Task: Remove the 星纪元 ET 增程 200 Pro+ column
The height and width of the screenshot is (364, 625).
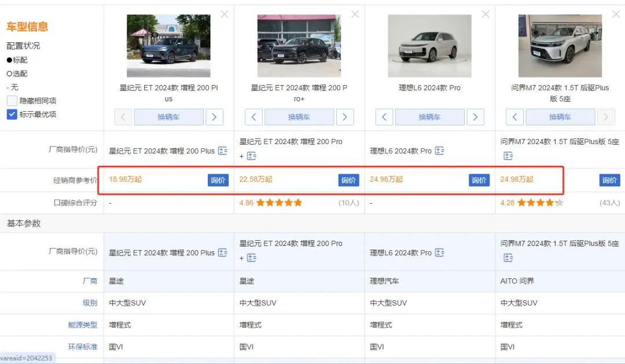Action: pyautogui.click(x=355, y=14)
